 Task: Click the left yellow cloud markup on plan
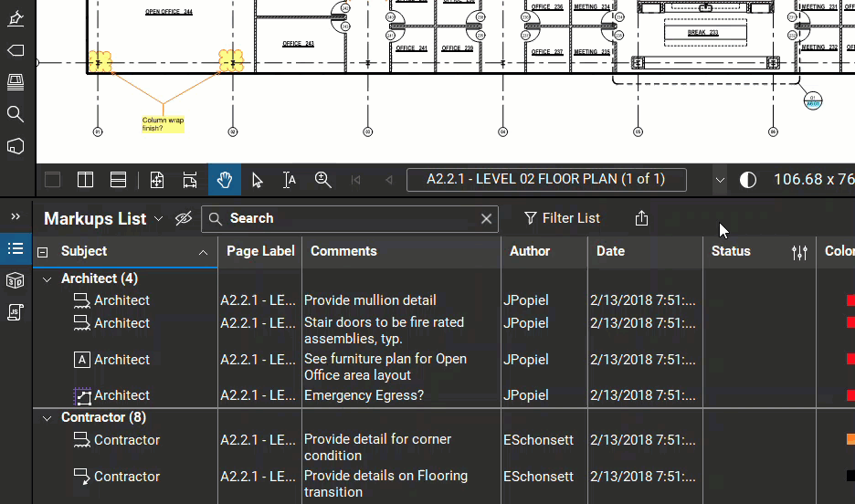pos(100,61)
